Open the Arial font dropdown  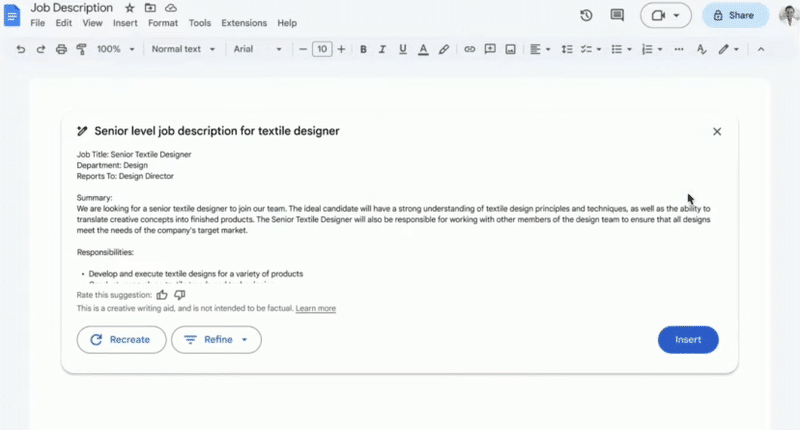point(257,49)
